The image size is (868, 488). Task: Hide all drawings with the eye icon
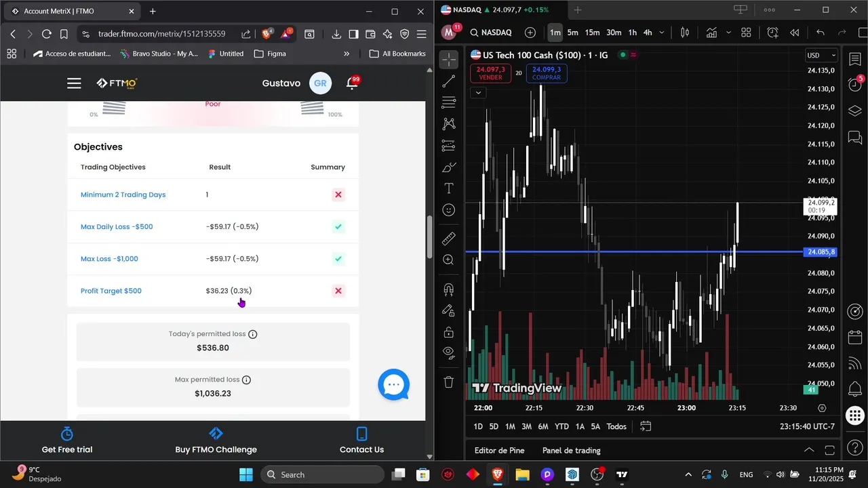(x=449, y=352)
